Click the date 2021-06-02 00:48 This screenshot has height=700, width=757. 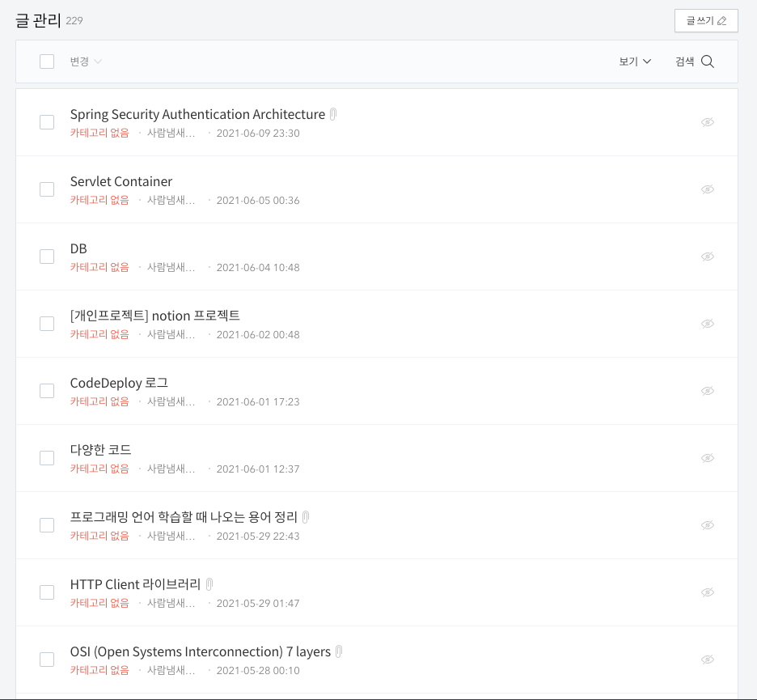[258, 335]
